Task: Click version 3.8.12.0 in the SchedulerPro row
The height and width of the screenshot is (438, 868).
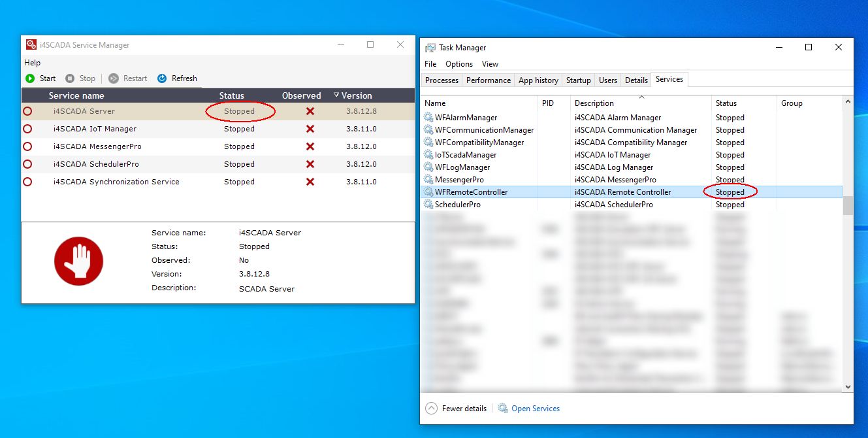Action: coord(361,164)
